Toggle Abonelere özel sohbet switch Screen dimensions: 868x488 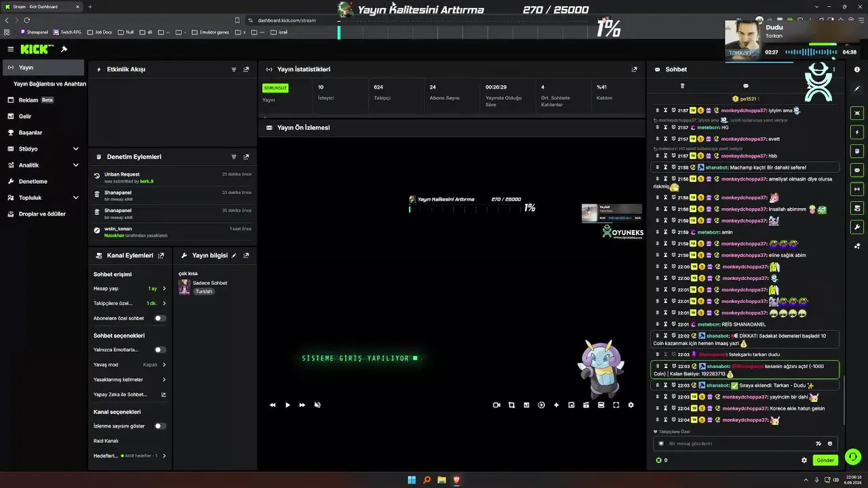click(x=160, y=318)
